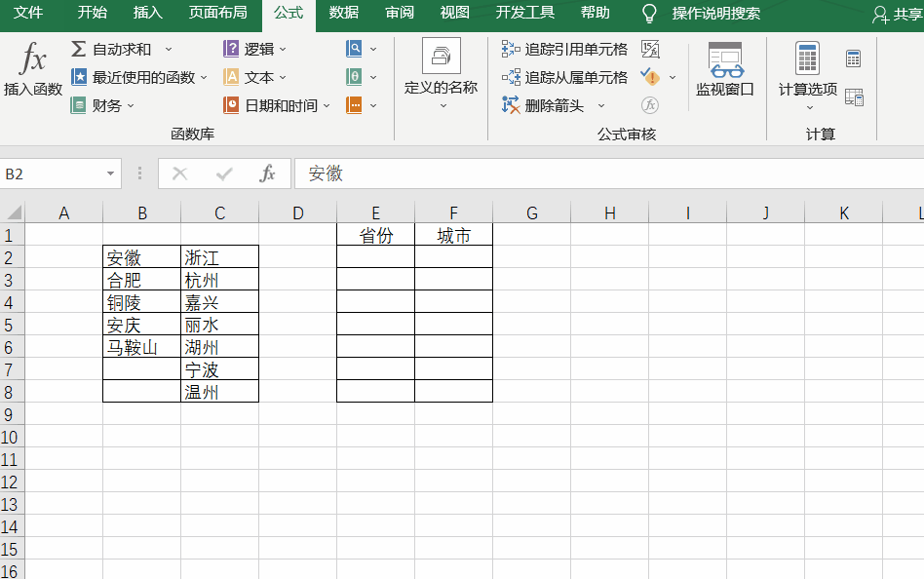This screenshot has width=924, height=579.
Task: Select cell containing 浙江
Action: pos(220,257)
